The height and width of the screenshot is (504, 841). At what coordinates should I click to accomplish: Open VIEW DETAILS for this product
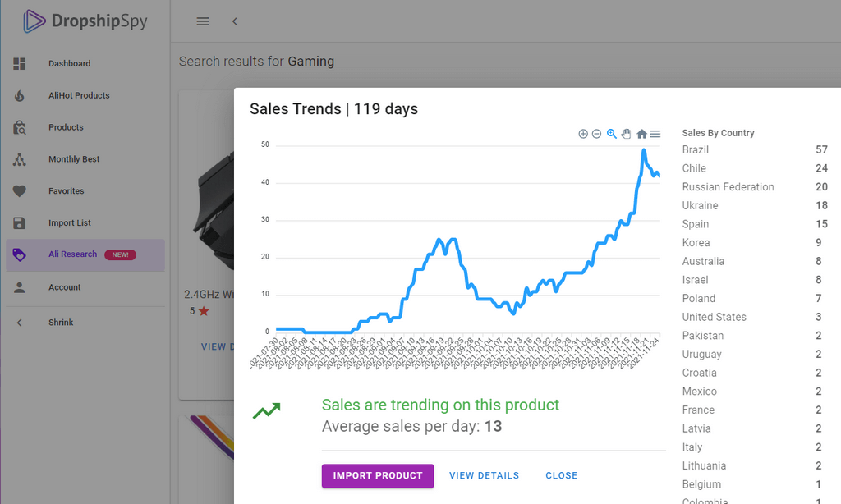pos(484,475)
